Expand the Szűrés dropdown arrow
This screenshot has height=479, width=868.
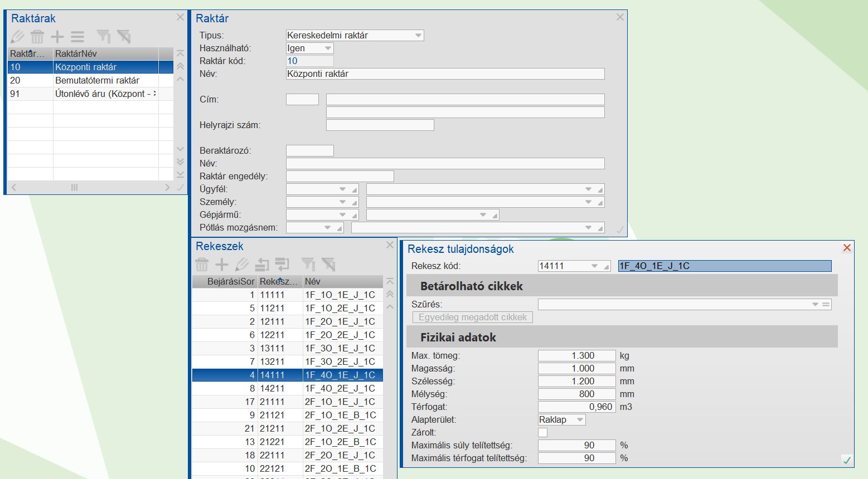tap(815, 304)
